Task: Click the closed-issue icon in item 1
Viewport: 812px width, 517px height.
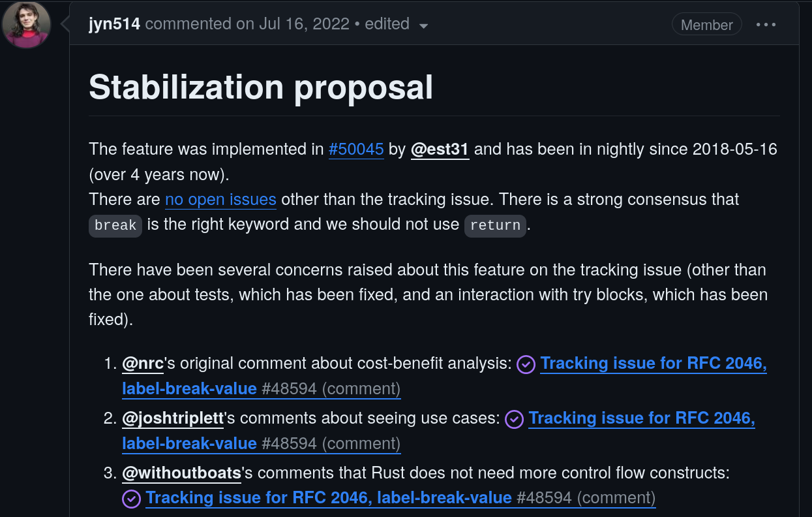Action: click(x=526, y=364)
